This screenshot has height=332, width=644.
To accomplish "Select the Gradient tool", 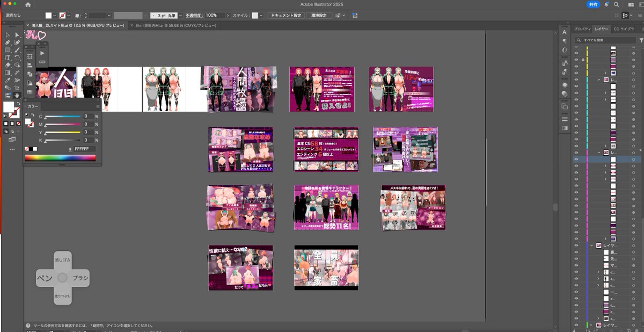I will tap(8, 73).
